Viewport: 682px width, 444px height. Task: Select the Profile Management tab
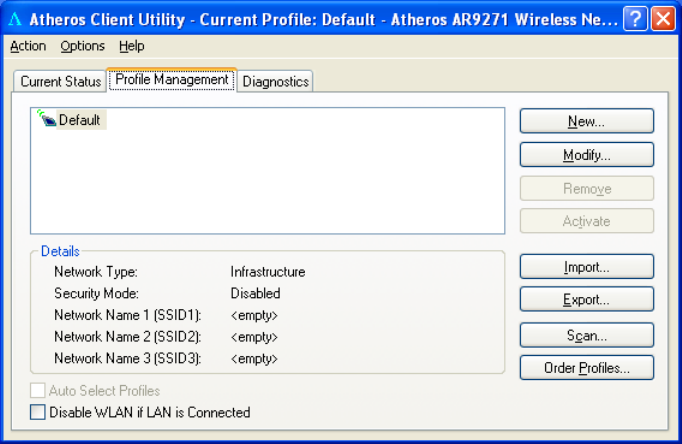point(172,80)
